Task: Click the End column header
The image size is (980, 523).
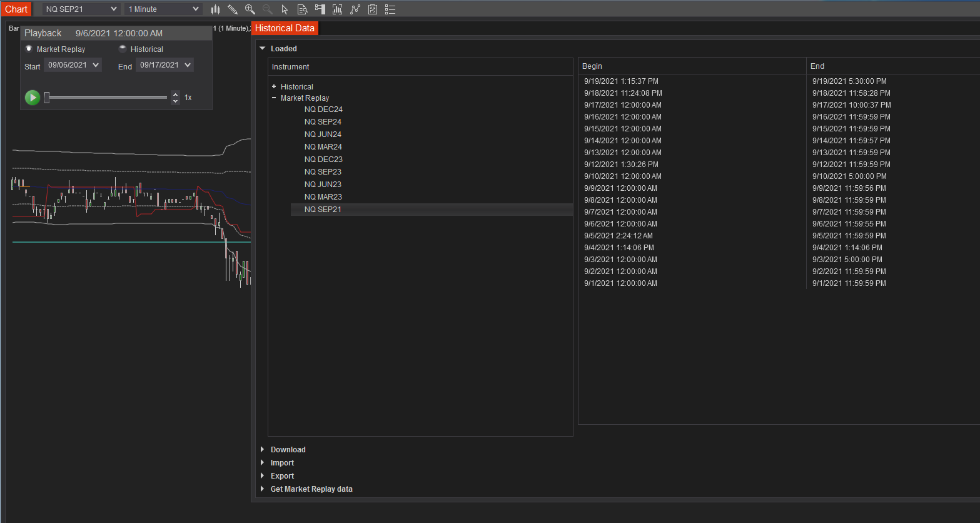Action: point(893,66)
